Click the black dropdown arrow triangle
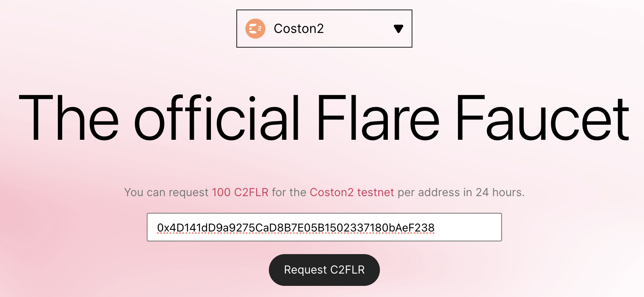Viewport: 644px width, 297px height. click(398, 29)
